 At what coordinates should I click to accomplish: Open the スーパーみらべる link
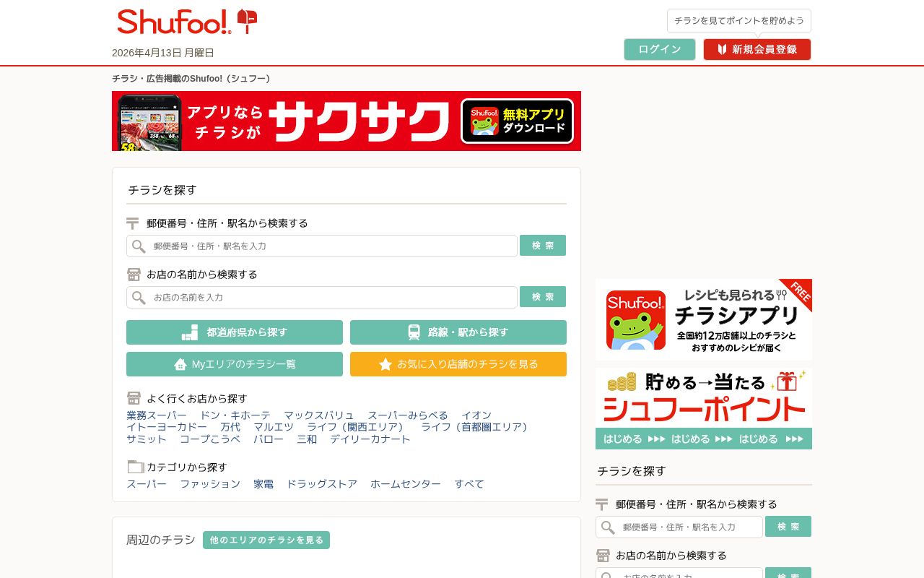click(408, 415)
